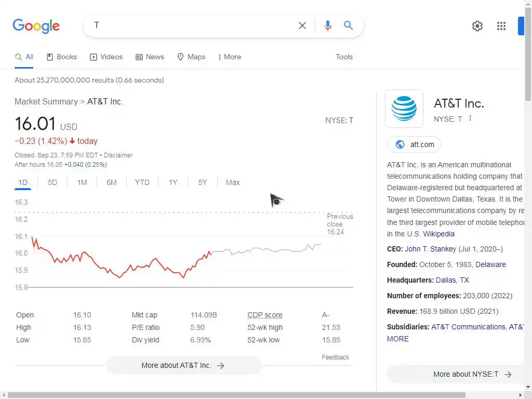Viewport: 532px width, 399px height.
Task: Click the blue search magnifier icon
Action: [349, 25]
